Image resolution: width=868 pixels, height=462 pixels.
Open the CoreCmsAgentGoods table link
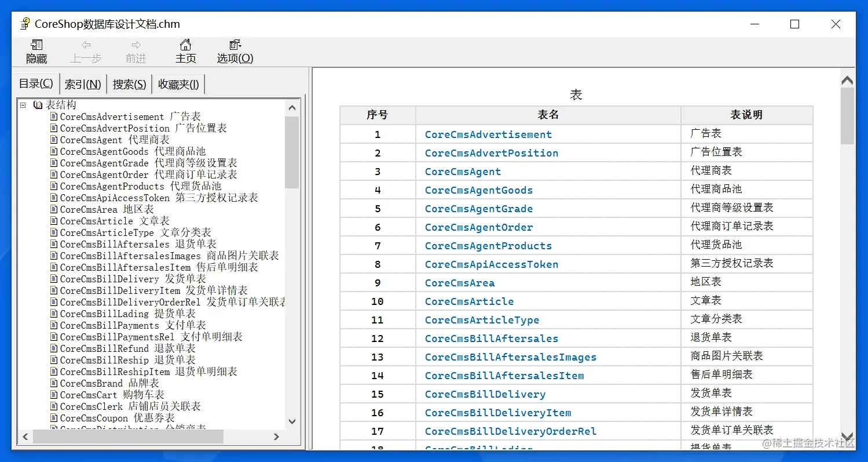coord(479,190)
